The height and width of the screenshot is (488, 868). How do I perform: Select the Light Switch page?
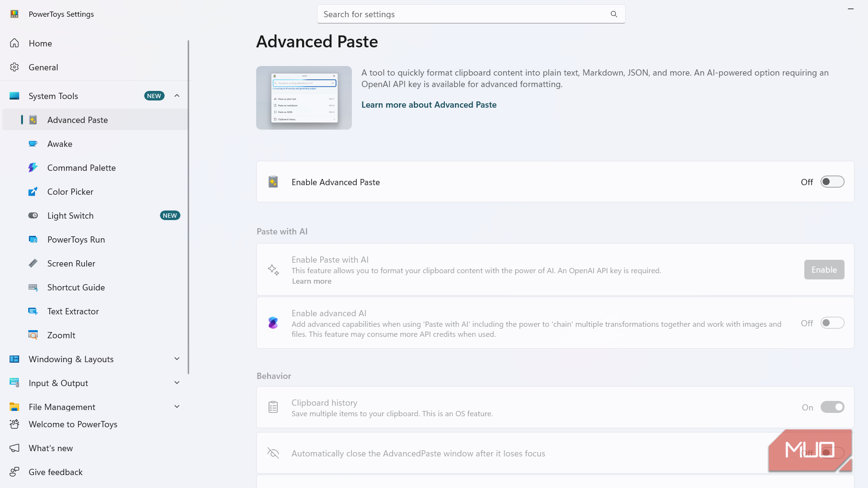[95, 215]
